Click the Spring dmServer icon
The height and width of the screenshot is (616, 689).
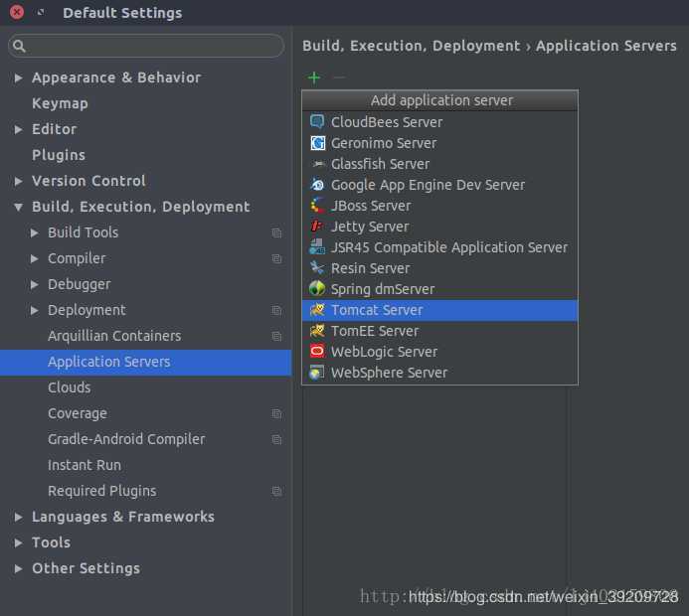tap(317, 289)
